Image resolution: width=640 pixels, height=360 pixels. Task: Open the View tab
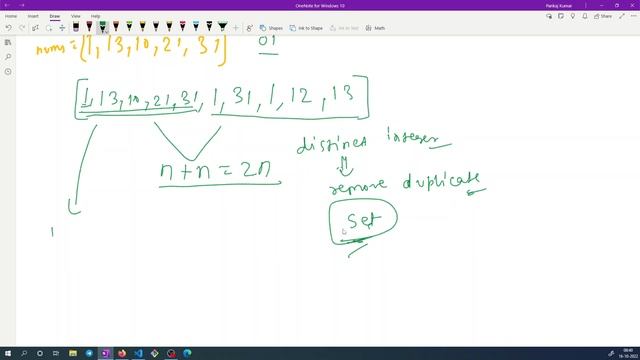(76, 16)
